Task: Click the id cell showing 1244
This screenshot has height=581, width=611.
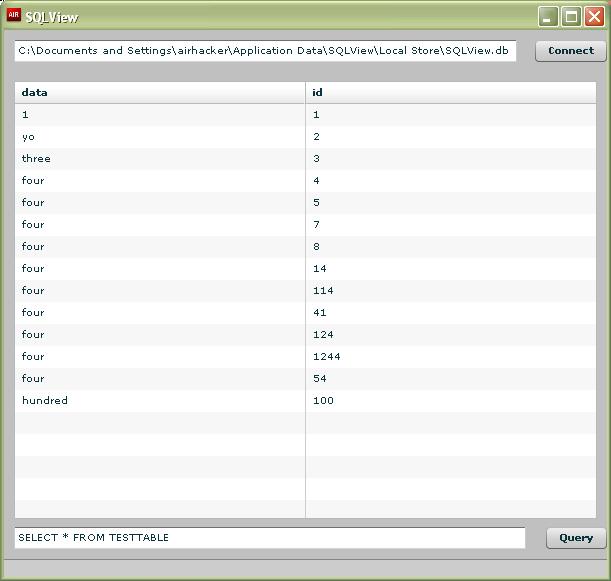Action: tap(451, 357)
